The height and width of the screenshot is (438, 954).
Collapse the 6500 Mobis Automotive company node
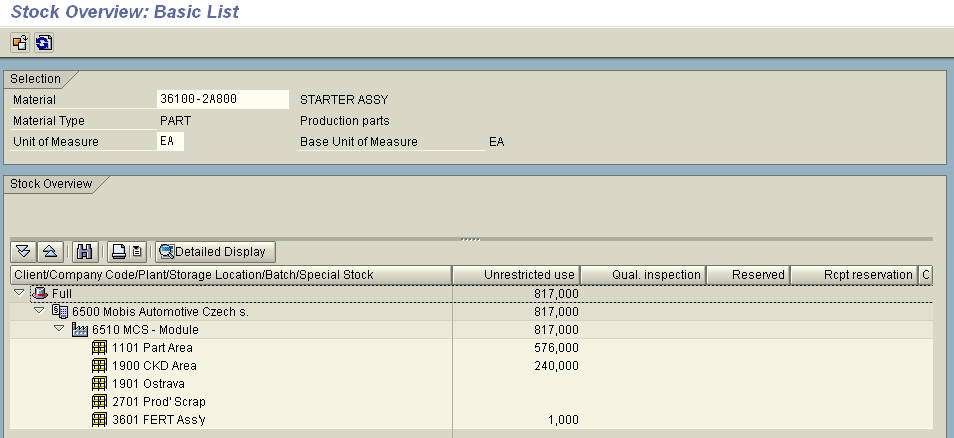(x=38, y=311)
